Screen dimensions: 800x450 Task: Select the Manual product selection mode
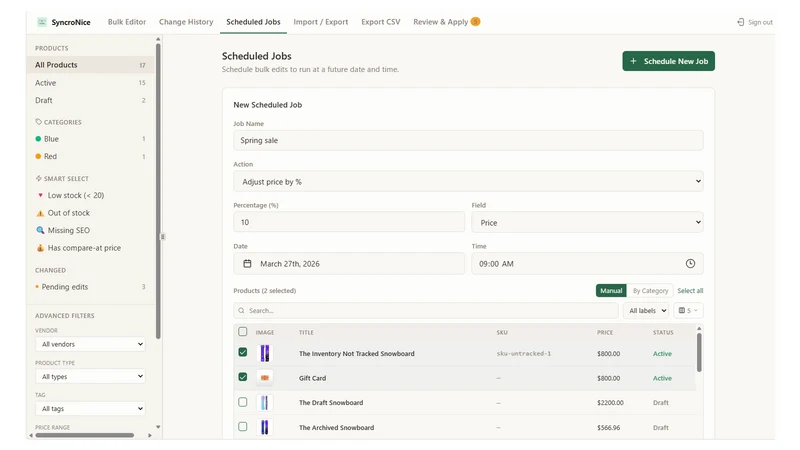[611, 290]
